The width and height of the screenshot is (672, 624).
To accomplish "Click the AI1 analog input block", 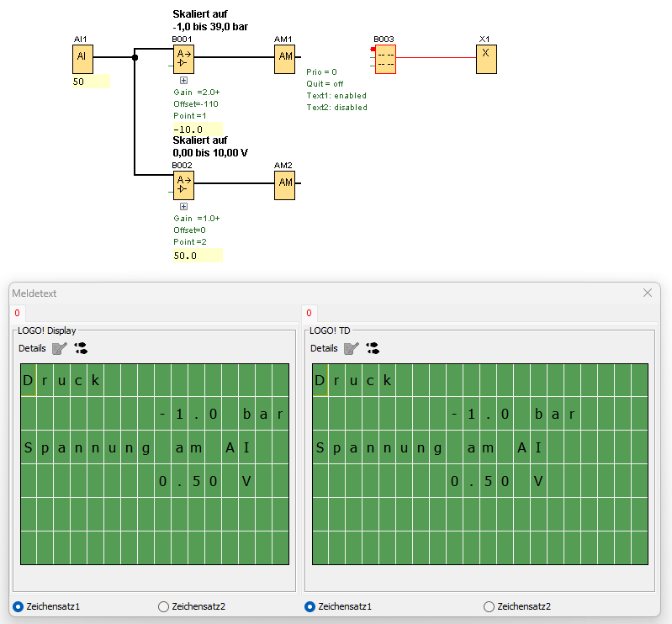I will (82, 57).
